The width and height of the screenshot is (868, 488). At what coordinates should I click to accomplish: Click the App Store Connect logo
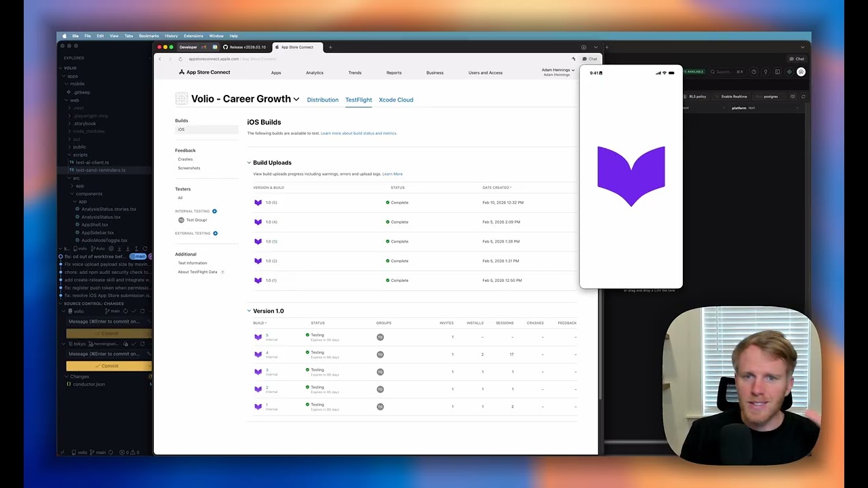coord(204,73)
